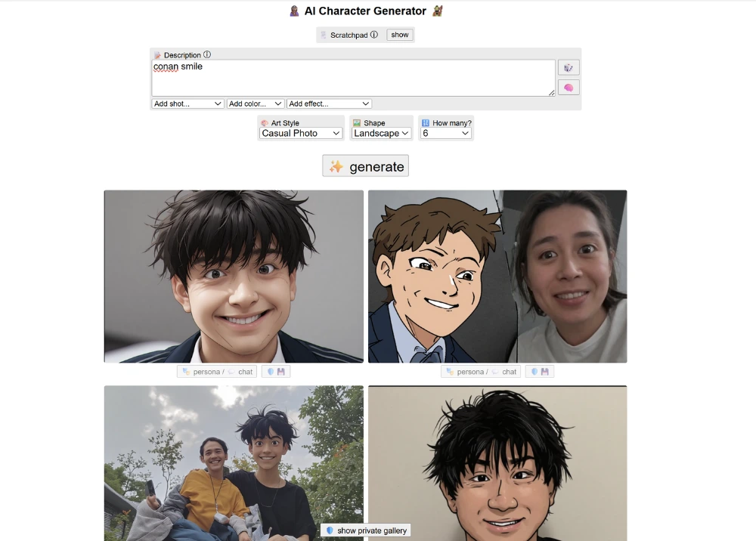Click into the Description text area with conan smile
The image size is (756, 541).
click(353, 78)
